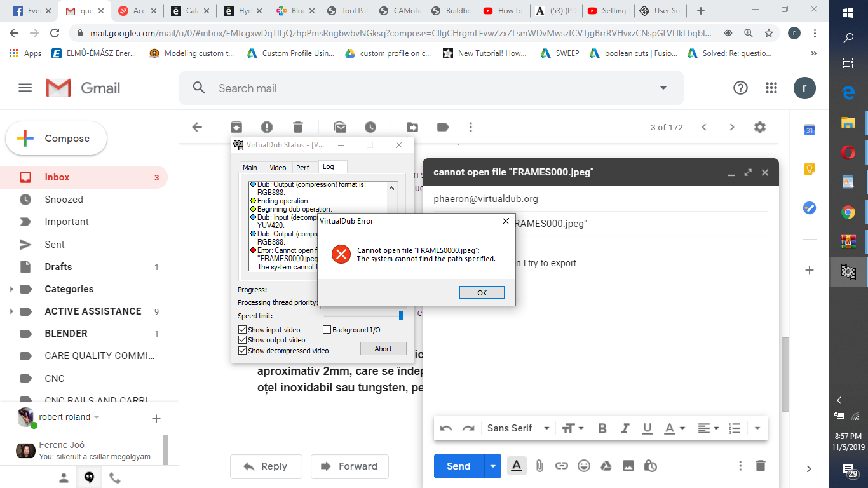
Task: Show more formatting options dropdown
Action: (757, 428)
